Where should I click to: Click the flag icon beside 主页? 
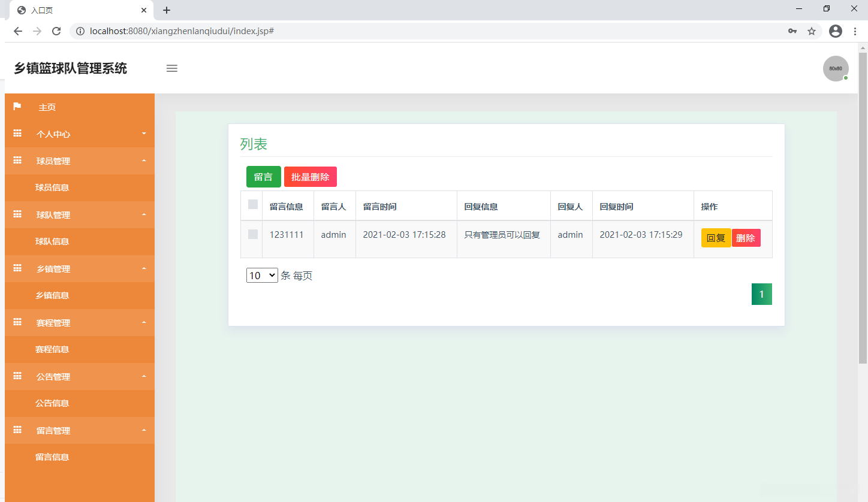[x=17, y=107]
